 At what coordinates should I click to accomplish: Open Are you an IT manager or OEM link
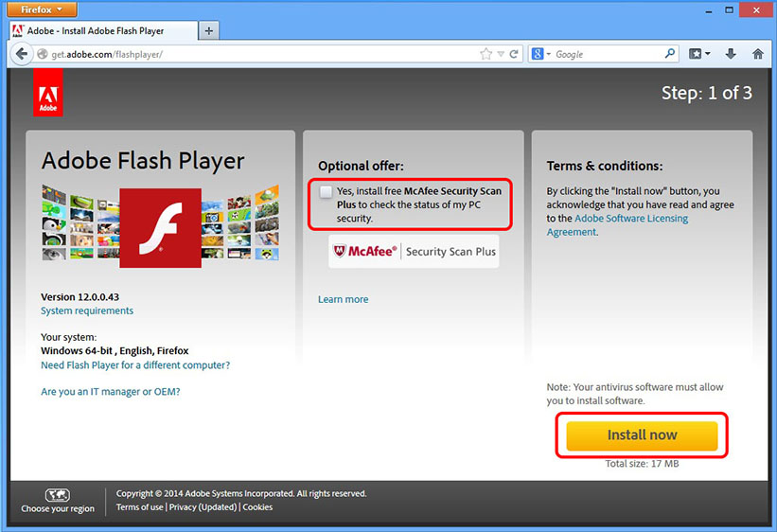(x=111, y=392)
